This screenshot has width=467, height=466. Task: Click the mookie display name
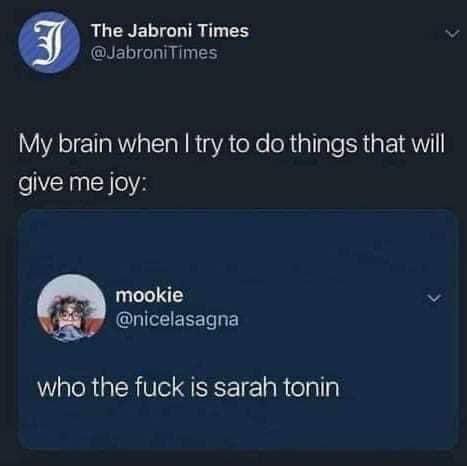click(149, 295)
